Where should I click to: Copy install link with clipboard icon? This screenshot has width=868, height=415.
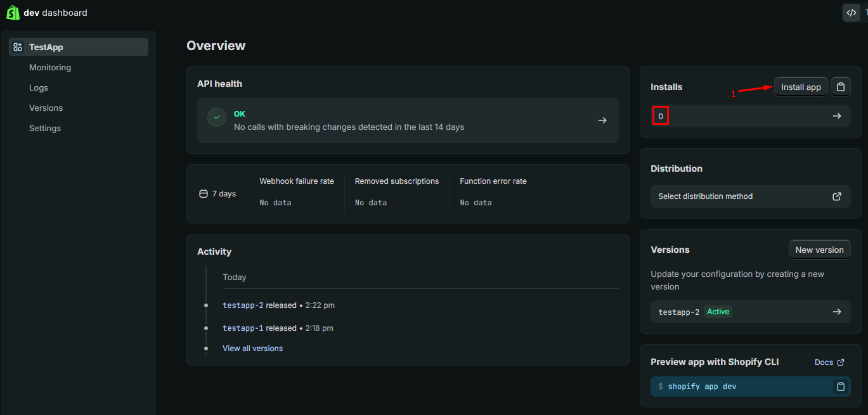point(841,87)
